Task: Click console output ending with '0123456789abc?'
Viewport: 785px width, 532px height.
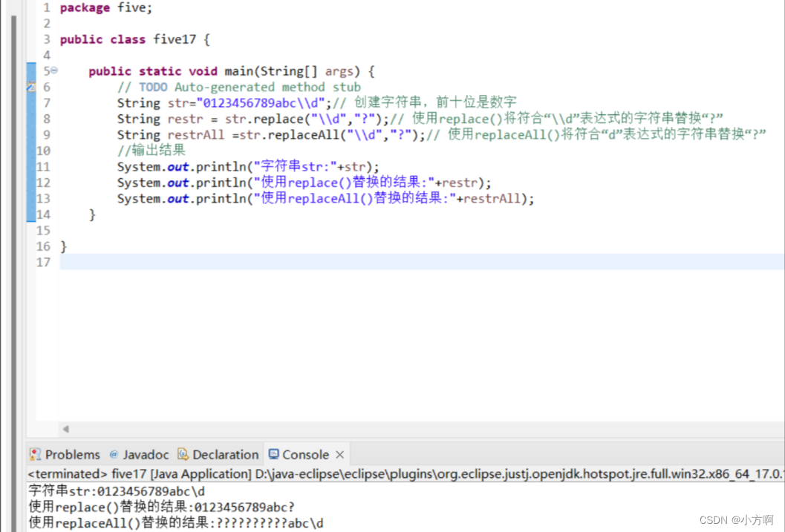Action: click(x=162, y=507)
